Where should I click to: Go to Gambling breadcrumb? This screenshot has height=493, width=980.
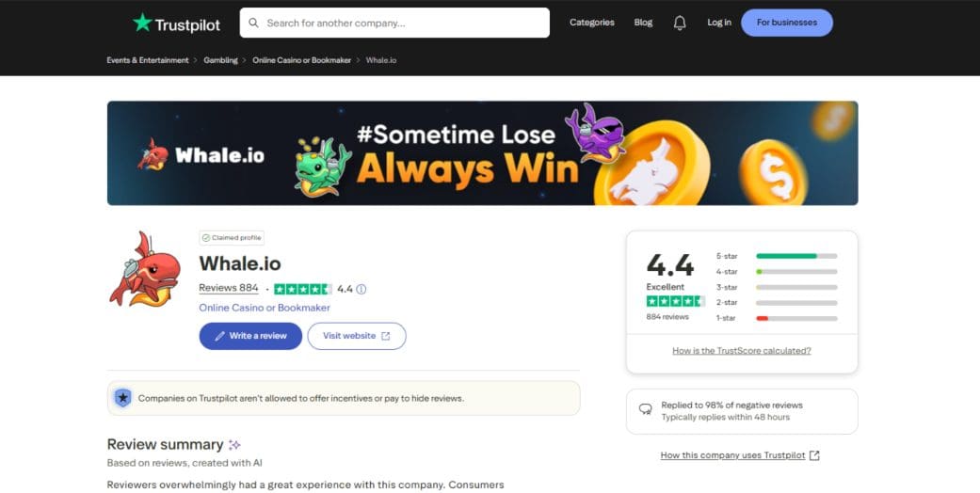220,60
